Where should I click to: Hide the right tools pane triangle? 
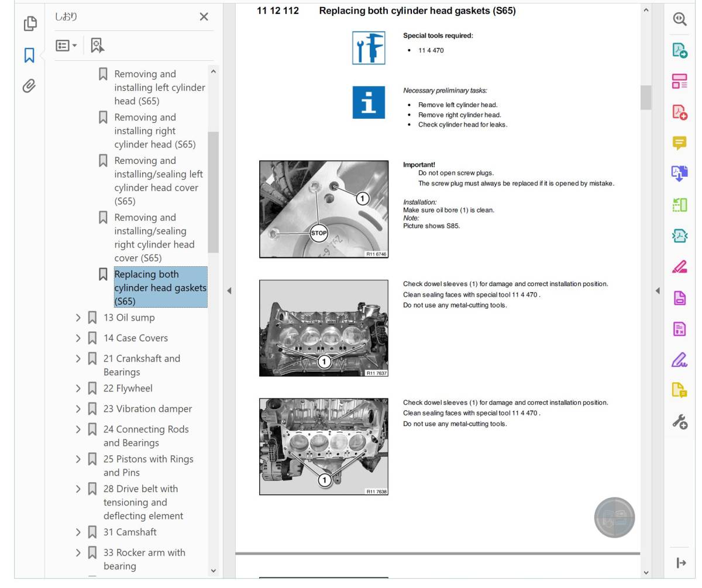click(657, 290)
